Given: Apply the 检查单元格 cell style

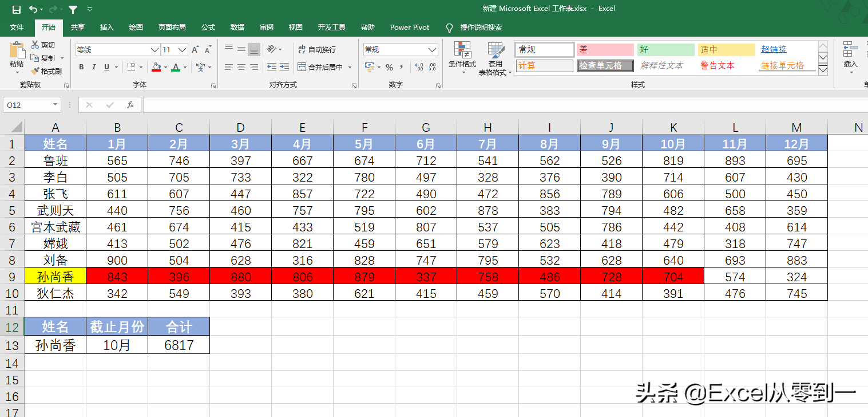Looking at the screenshot, I should point(605,66).
